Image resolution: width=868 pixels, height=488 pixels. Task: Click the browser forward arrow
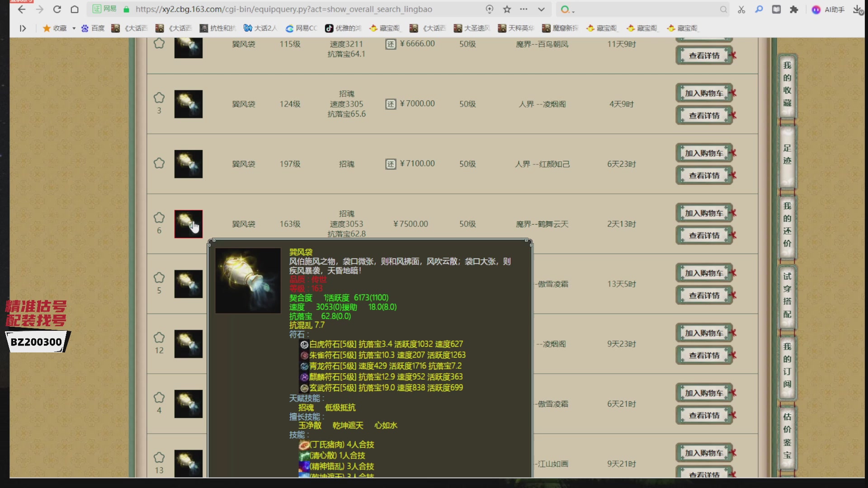point(40,9)
